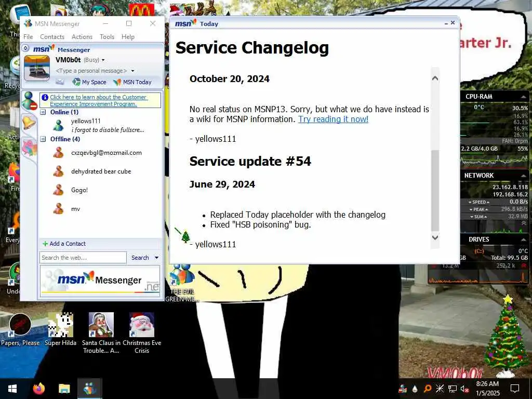Image resolution: width=532 pixels, height=399 pixels.
Task: Click the changelog scrollbar down arrow
Action: 435,237
